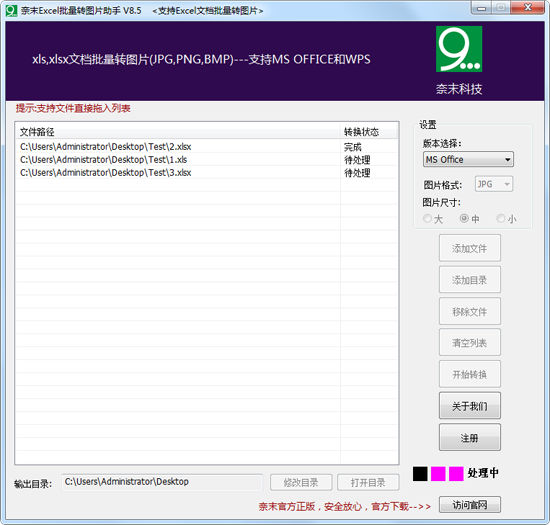Select the 中 image size radio button
Image resolution: width=550 pixels, height=525 pixels.
464,218
